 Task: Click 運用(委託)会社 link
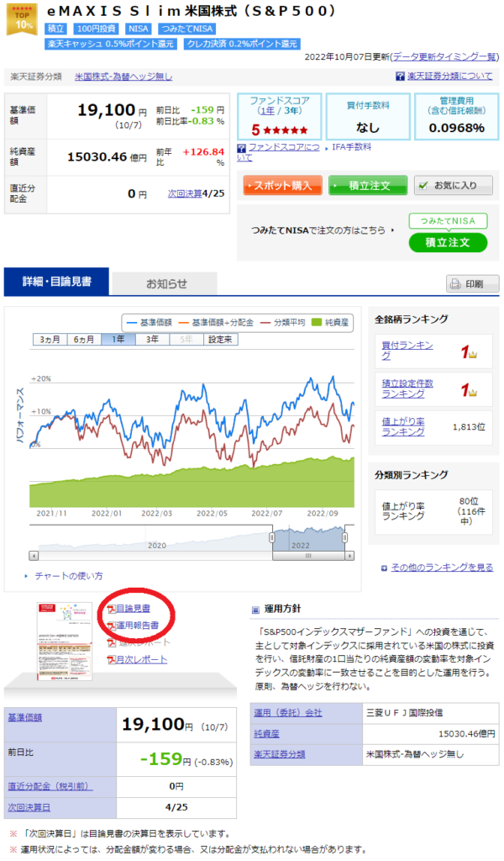coord(288,713)
